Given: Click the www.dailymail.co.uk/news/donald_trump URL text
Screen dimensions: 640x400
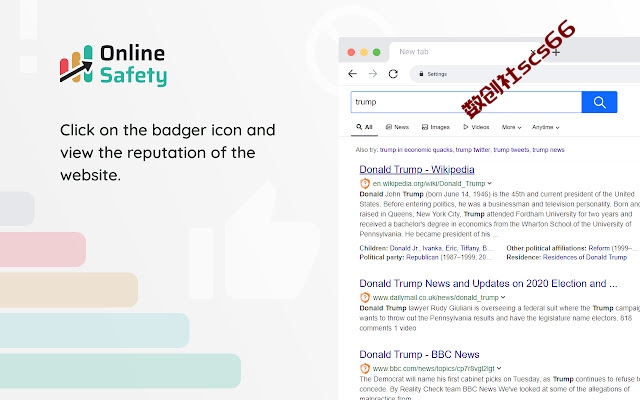Looking at the screenshot, I should (x=436, y=298).
